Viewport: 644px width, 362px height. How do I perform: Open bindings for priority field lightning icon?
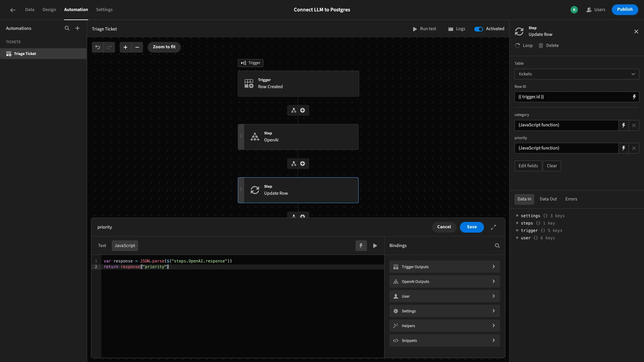coord(624,148)
